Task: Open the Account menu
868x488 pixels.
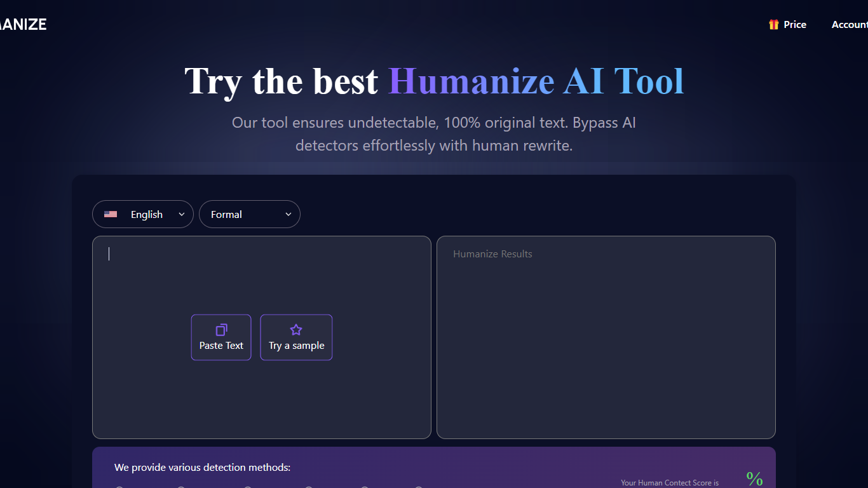Action: coord(850,24)
